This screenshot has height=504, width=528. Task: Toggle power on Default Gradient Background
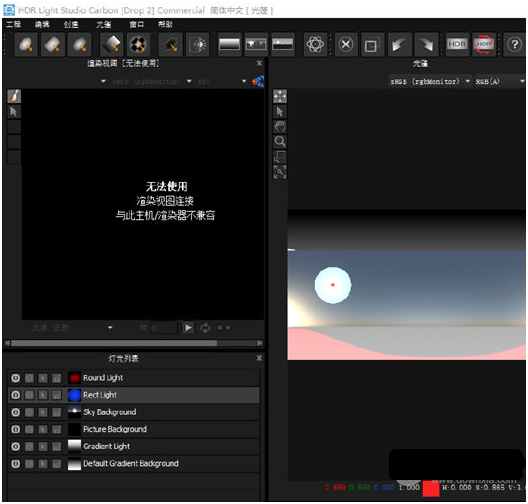(15, 464)
